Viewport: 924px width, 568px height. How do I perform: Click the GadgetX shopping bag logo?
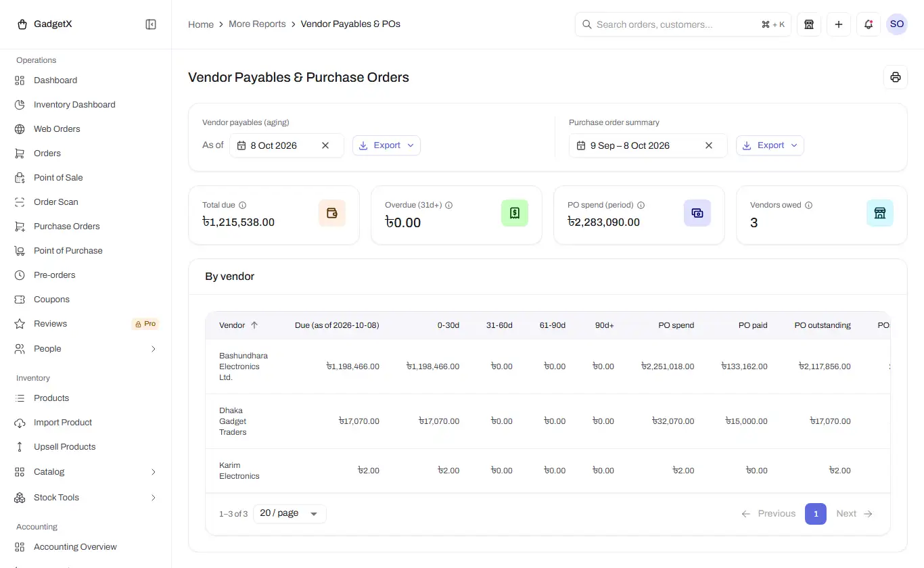(22, 24)
